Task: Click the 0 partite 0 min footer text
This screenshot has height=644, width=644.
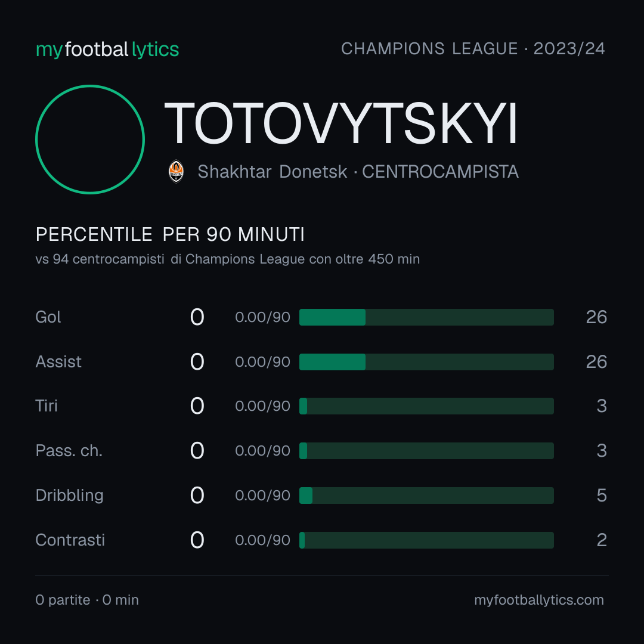Action: [87, 600]
